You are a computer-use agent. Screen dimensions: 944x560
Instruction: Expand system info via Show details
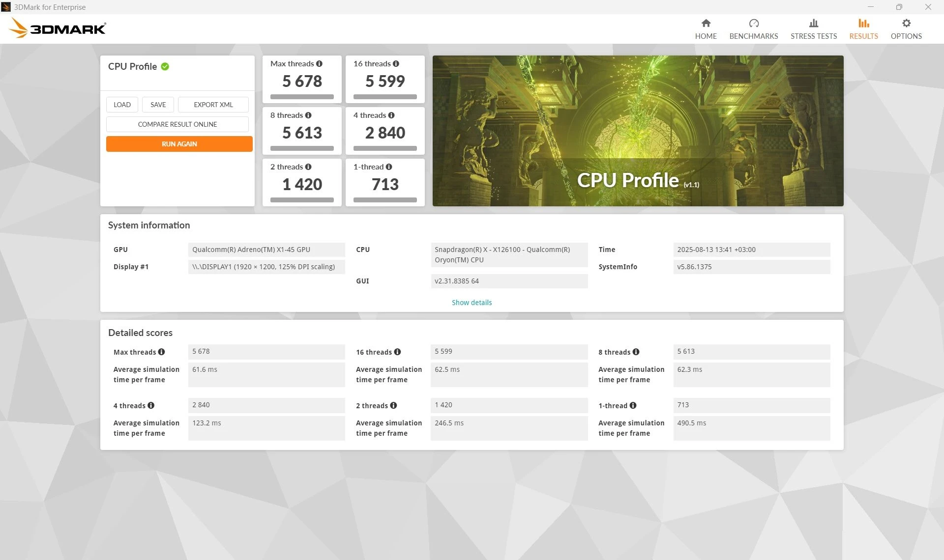coord(472,303)
